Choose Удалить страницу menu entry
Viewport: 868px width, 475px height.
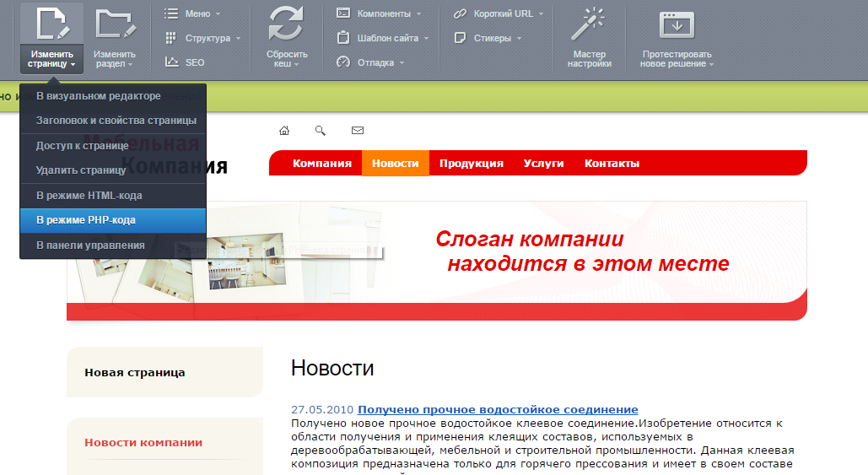pos(113,170)
